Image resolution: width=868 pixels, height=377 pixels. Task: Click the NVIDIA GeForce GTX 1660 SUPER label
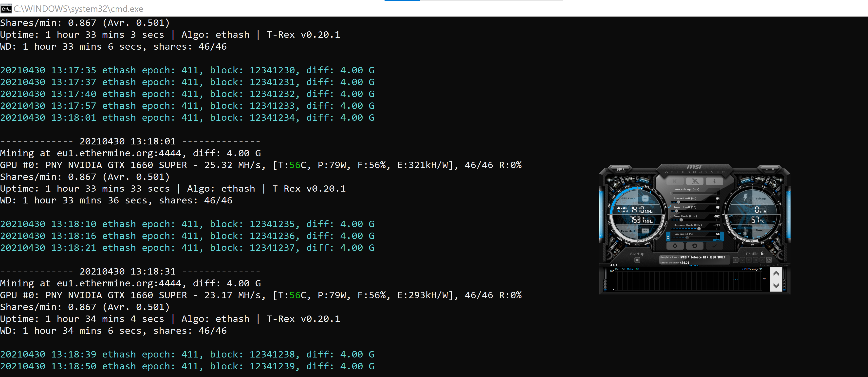click(703, 257)
